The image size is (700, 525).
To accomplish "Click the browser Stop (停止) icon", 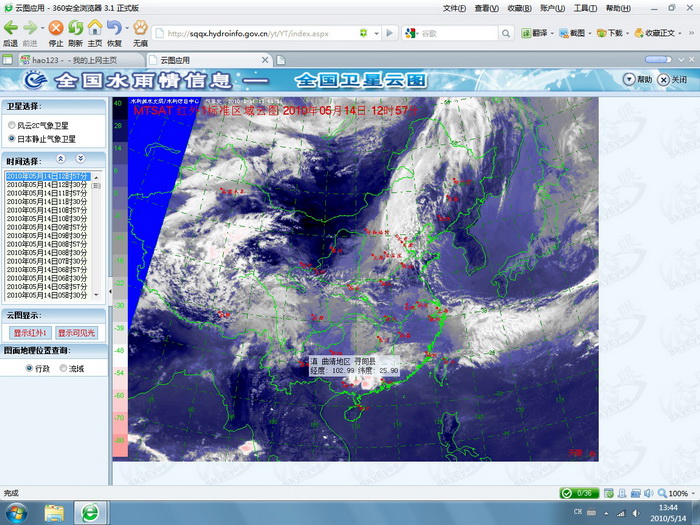I will 55,28.
